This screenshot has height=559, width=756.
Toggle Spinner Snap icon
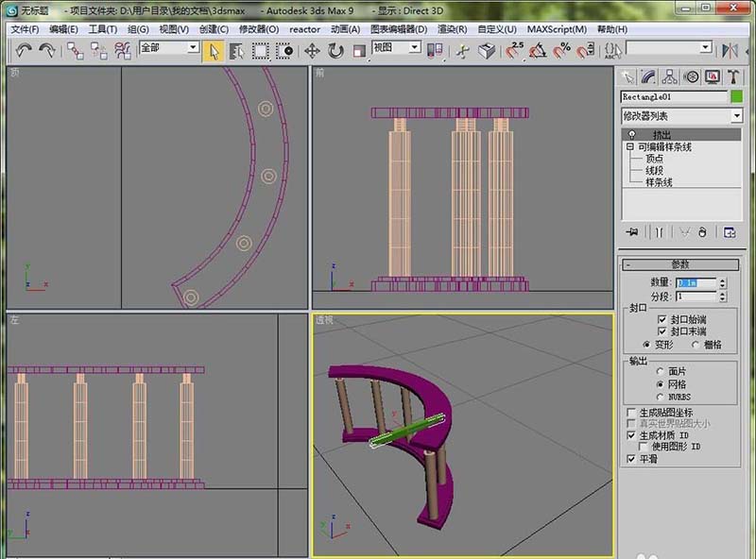tap(585, 51)
